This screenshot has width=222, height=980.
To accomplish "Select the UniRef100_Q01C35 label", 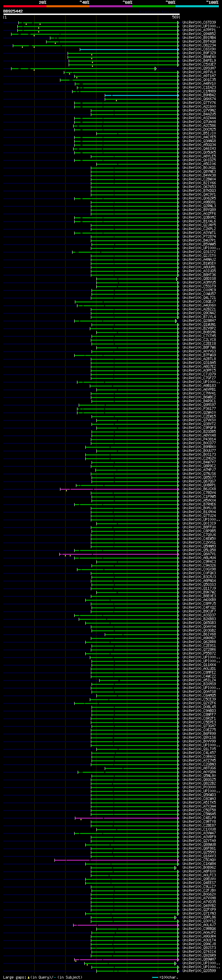I will [199, 80].
